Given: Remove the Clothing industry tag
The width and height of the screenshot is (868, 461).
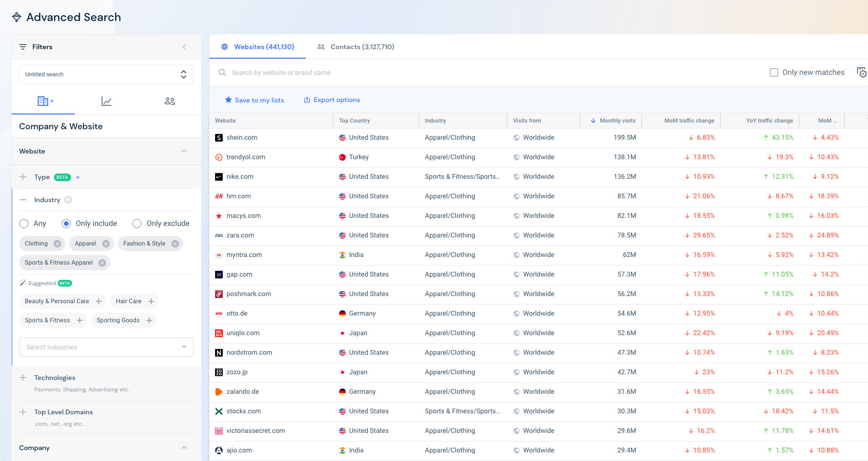Looking at the screenshot, I should click(x=57, y=244).
